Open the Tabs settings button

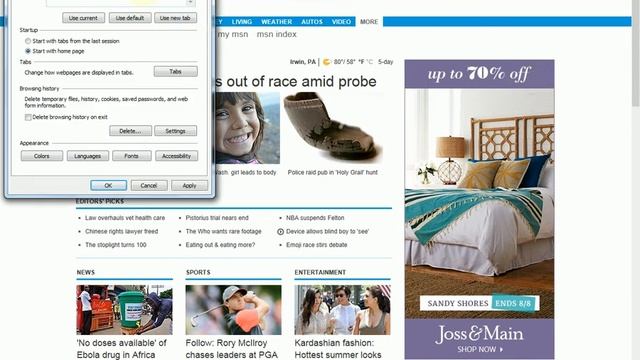176,71
